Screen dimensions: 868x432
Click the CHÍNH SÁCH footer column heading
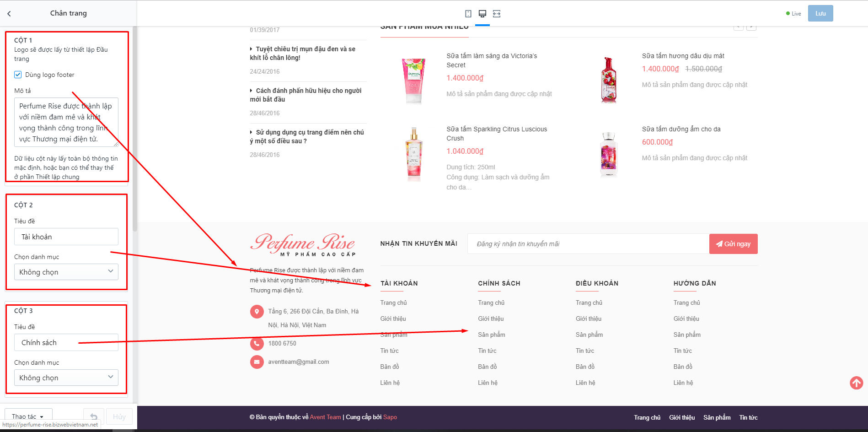[x=499, y=283]
